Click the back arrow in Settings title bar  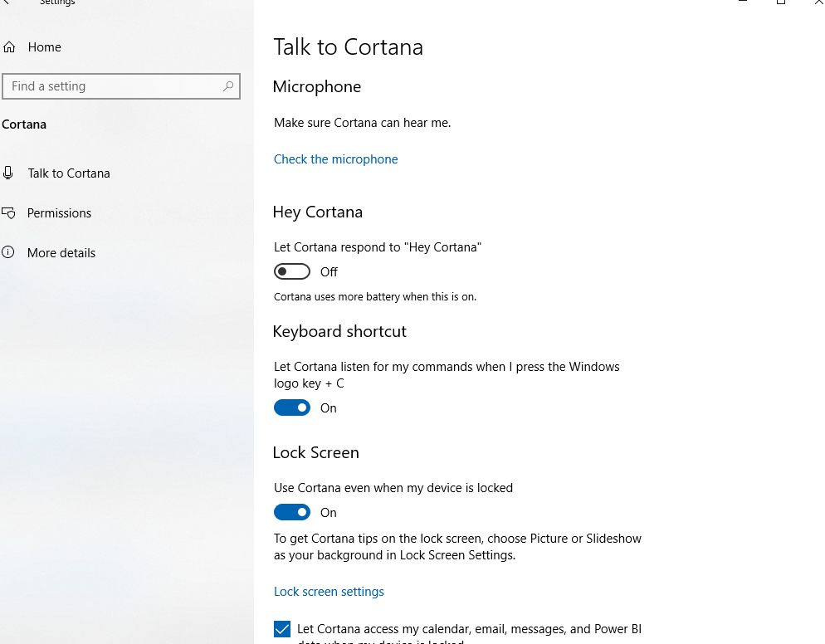pyautogui.click(x=7, y=2)
